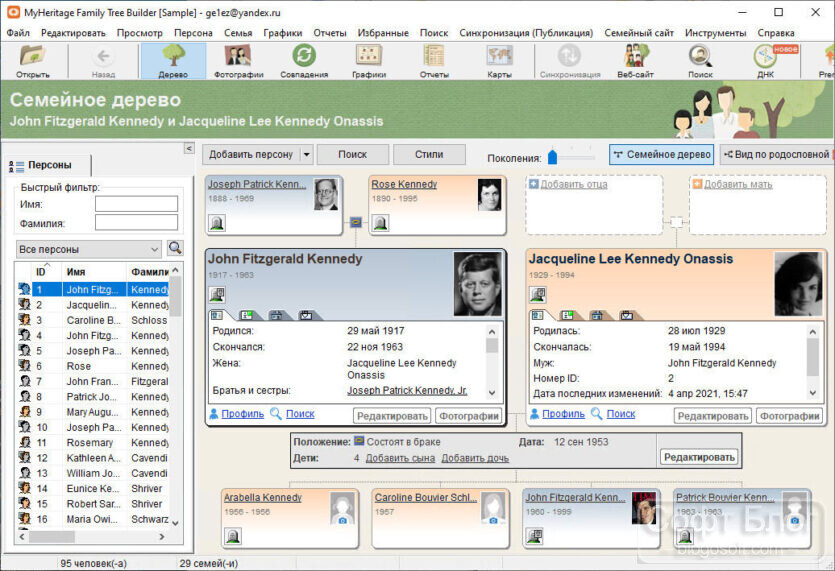835x571 pixels.
Task: Select second info tab on John Kennedy card
Action: pos(247,315)
